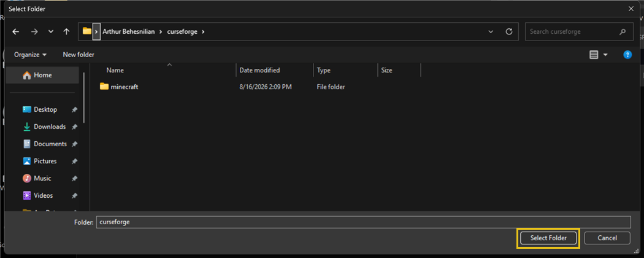Viewport: 644px width, 258px height.
Task: Open the recent locations dropdown arrow
Action: point(51,32)
